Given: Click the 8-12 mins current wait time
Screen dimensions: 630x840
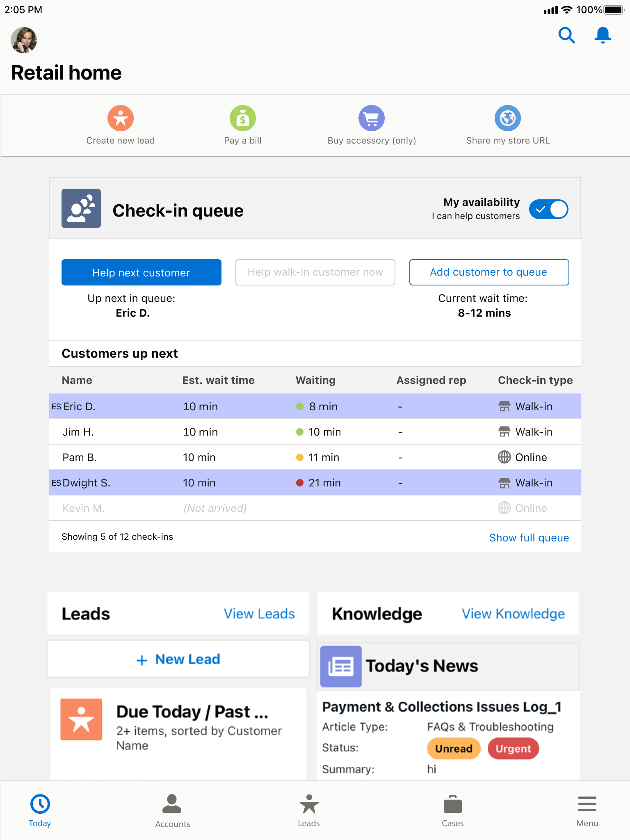Looking at the screenshot, I should coord(484,313).
